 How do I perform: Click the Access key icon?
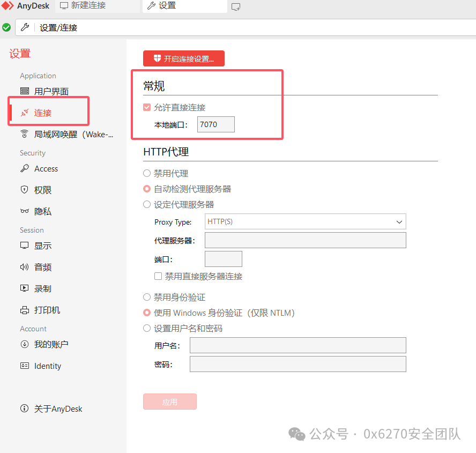(25, 168)
